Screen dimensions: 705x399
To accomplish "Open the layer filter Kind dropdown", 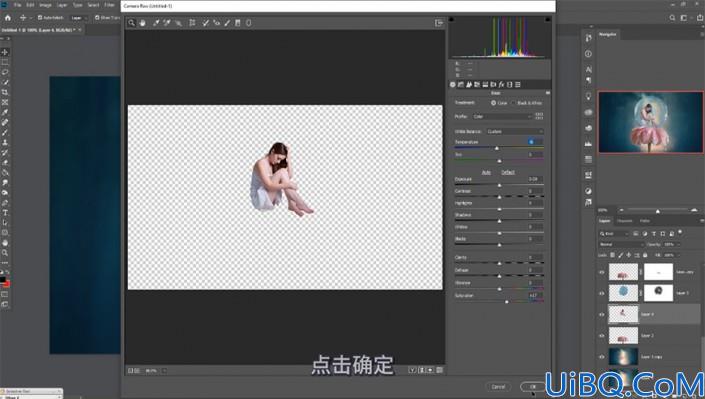I will point(615,234).
